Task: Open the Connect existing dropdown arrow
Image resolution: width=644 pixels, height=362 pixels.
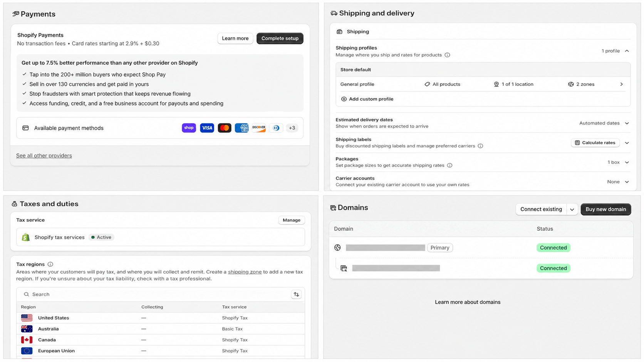Action: tap(572, 209)
